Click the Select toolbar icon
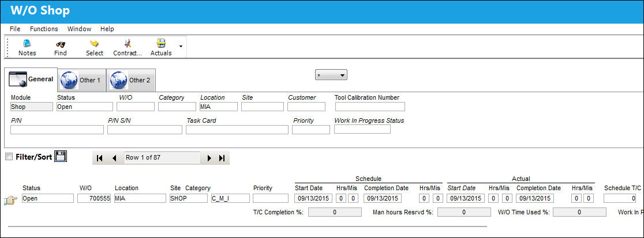Screen dimensions: 644x238 click(95, 43)
